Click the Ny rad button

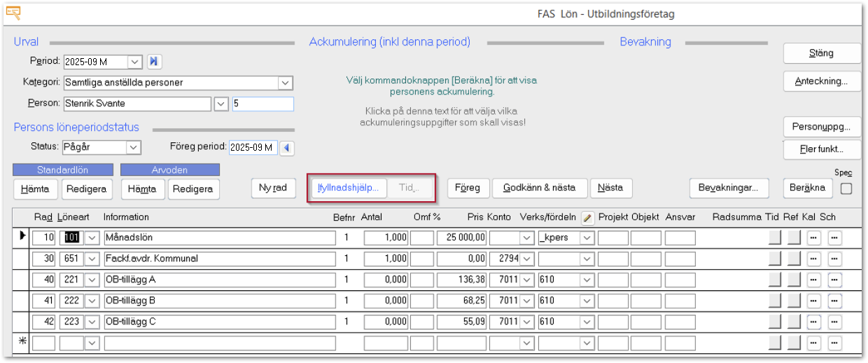click(274, 188)
